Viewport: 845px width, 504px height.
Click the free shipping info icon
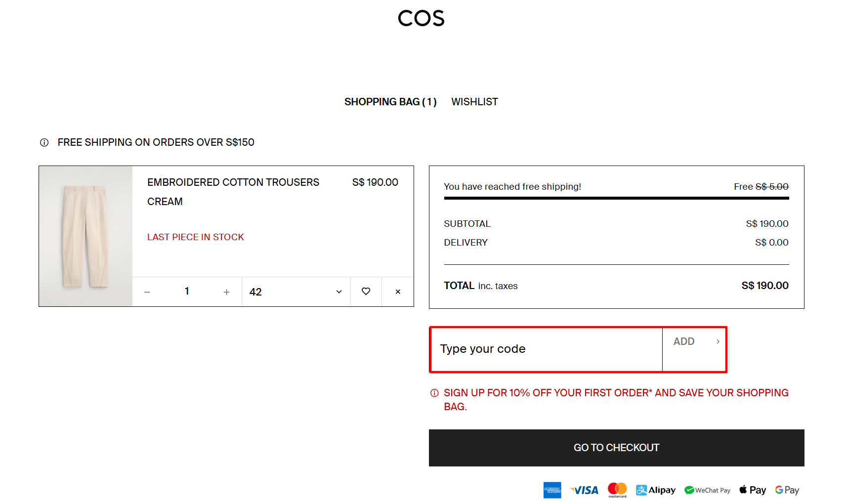(x=44, y=143)
